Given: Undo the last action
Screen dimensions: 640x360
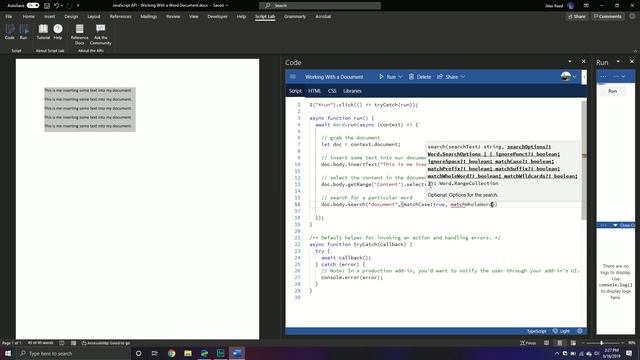Looking at the screenshot, I should [x=56, y=6].
